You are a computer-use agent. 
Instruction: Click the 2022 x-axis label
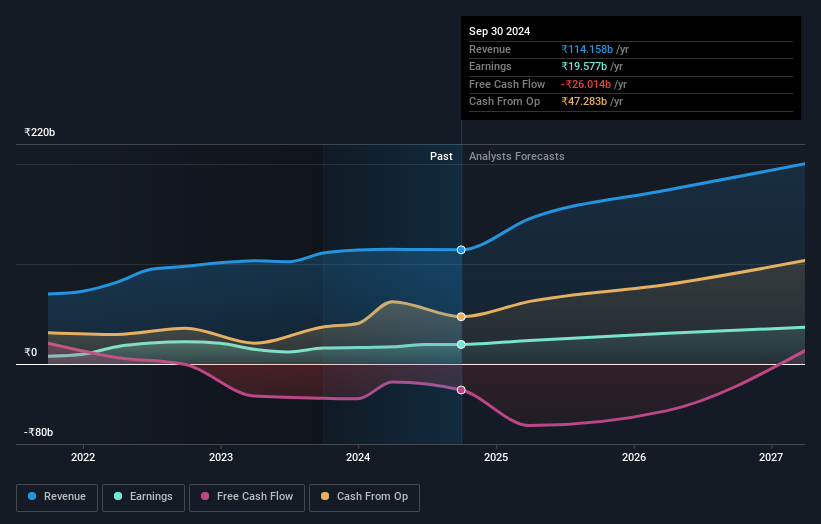(83, 457)
